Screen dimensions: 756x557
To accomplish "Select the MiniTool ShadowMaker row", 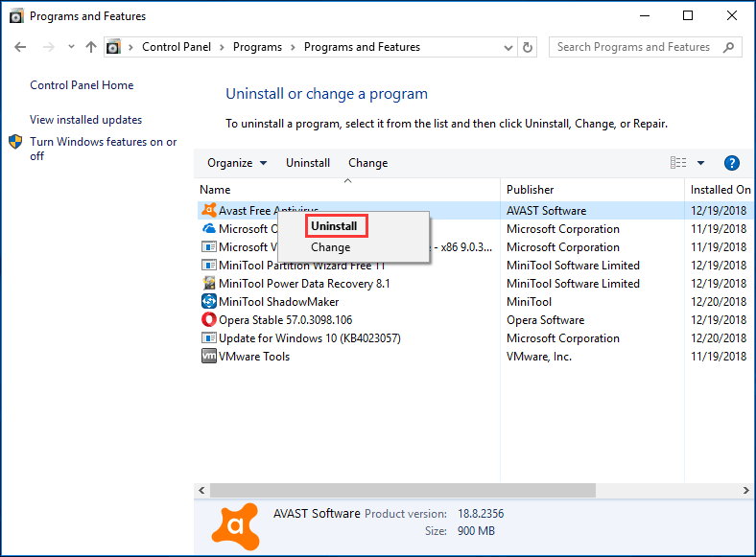I will pos(476,302).
